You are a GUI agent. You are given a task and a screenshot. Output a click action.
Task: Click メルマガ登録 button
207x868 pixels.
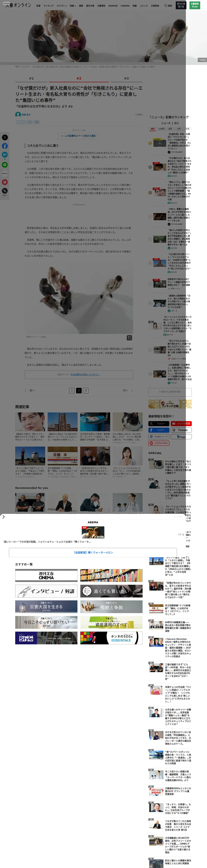(x=181, y=424)
